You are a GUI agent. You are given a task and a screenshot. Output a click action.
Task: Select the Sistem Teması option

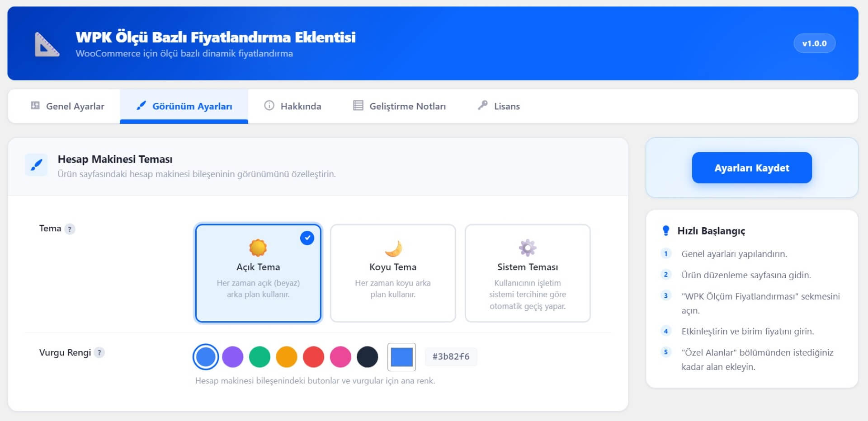(x=528, y=273)
